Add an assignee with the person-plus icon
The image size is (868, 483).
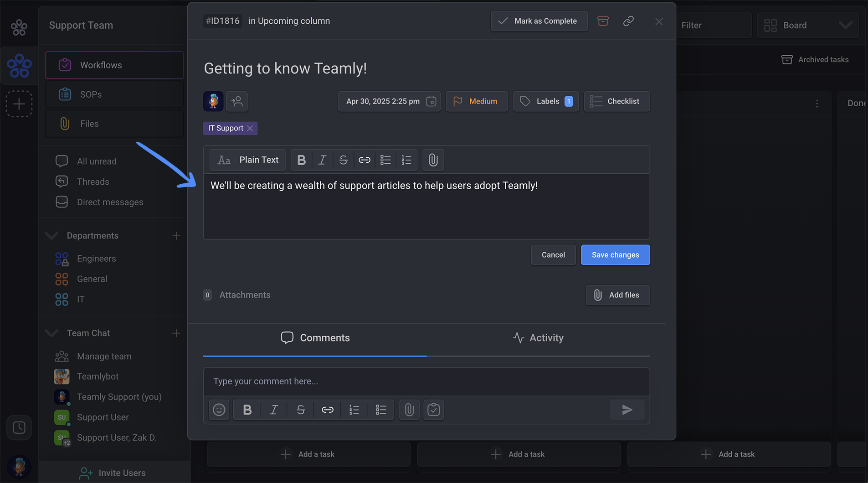pyautogui.click(x=237, y=101)
